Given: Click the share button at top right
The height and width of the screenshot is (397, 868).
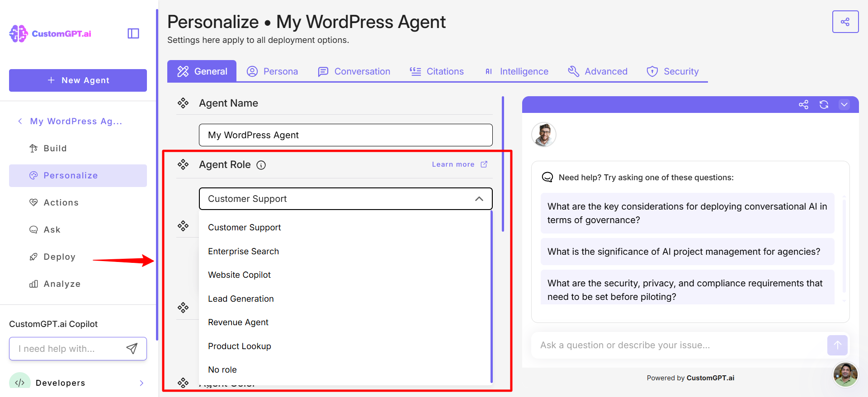Looking at the screenshot, I should [x=845, y=22].
